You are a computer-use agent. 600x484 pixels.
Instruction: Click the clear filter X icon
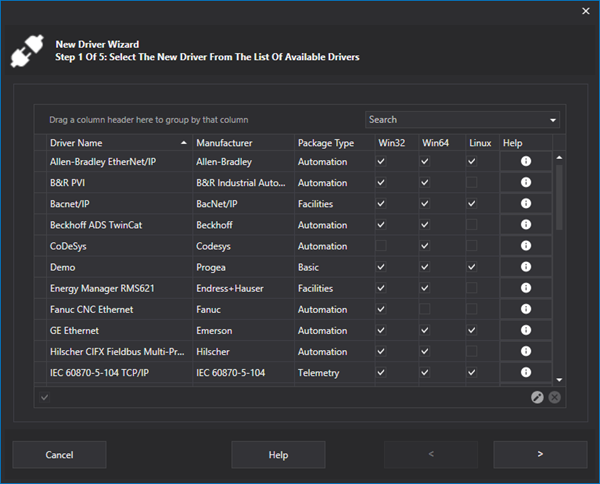[x=554, y=397]
